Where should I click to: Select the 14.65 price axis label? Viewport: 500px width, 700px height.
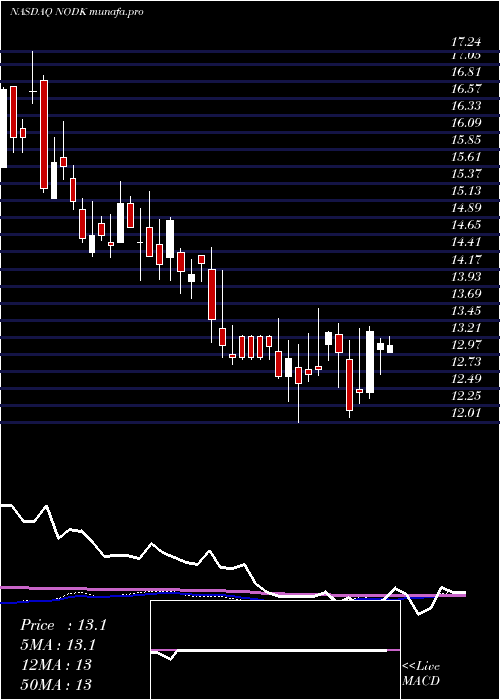tap(466, 225)
